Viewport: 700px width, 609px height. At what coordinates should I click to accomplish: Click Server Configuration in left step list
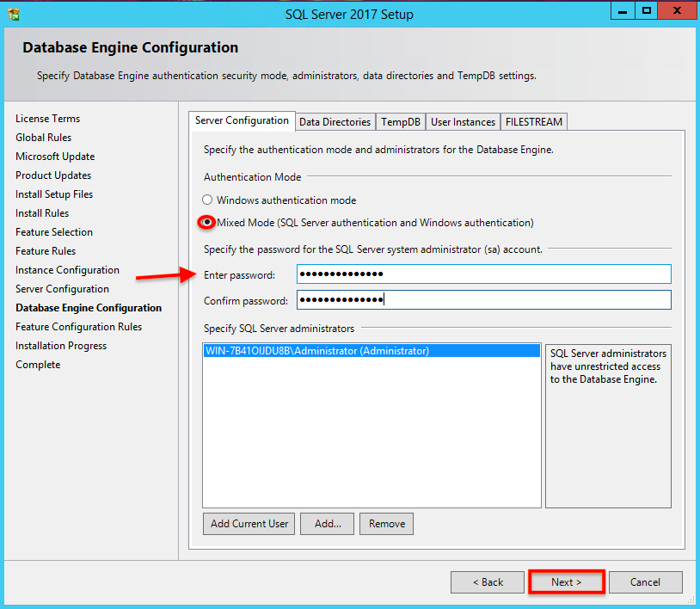(x=62, y=289)
